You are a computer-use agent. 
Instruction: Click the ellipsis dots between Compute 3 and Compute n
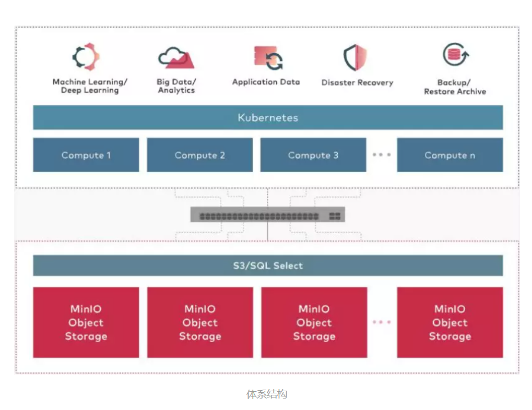[x=382, y=154]
